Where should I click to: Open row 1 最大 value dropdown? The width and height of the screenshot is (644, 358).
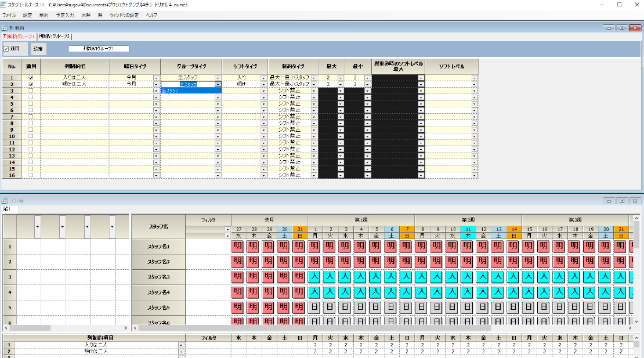341,78
